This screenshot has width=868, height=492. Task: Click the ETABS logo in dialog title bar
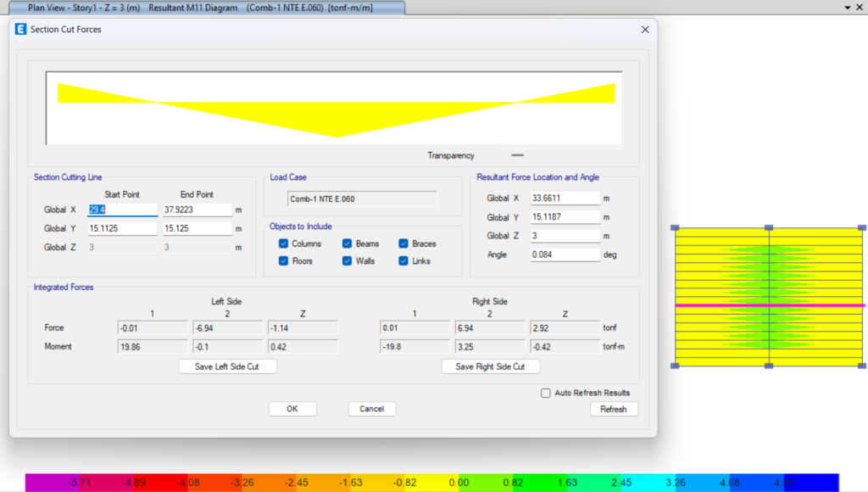21,29
